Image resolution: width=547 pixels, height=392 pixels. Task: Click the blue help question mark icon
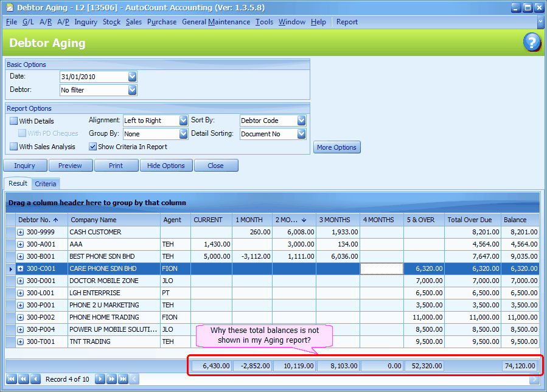click(531, 43)
